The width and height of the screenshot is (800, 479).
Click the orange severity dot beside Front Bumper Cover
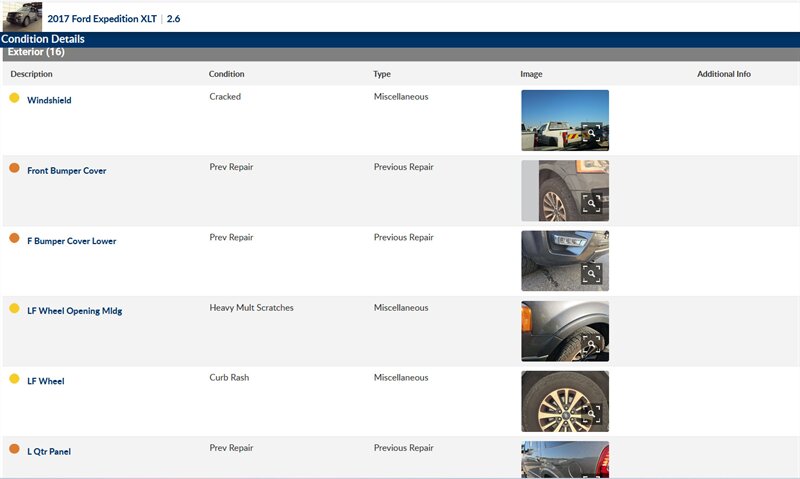click(x=14, y=168)
